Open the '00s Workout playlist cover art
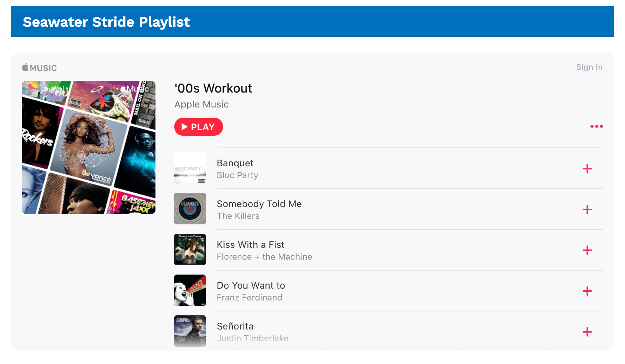This screenshot has width=625, height=364. point(89,147)
